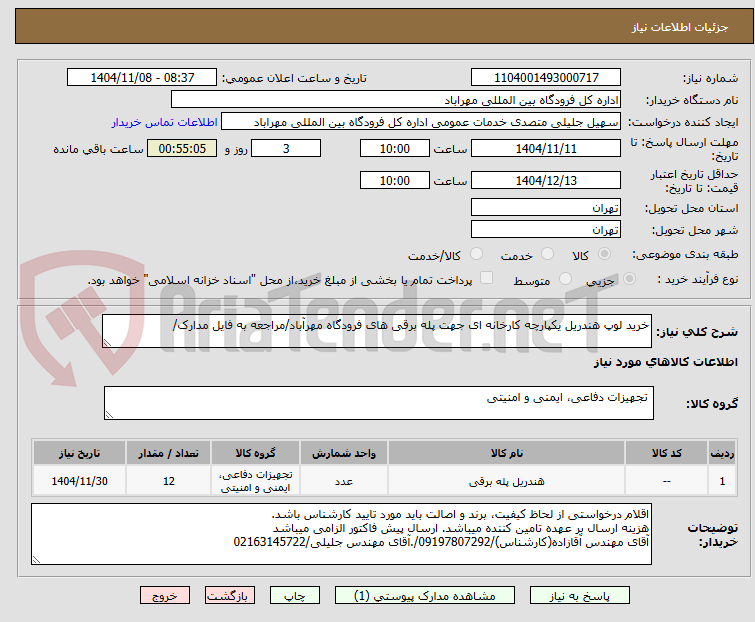Click the need date cell 1404/11/30
This screenshot has width=755, height=622.
pyautogui.click(x=79, y=481)
